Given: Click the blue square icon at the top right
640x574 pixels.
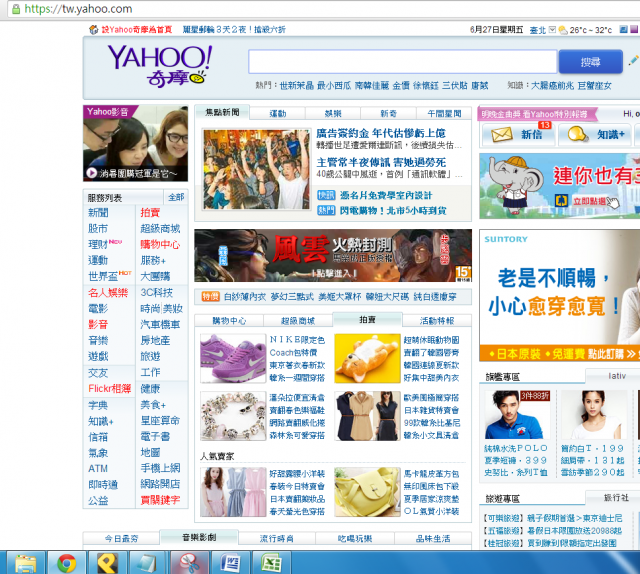Looking at the screenshot, I should (x=623, y=29).
